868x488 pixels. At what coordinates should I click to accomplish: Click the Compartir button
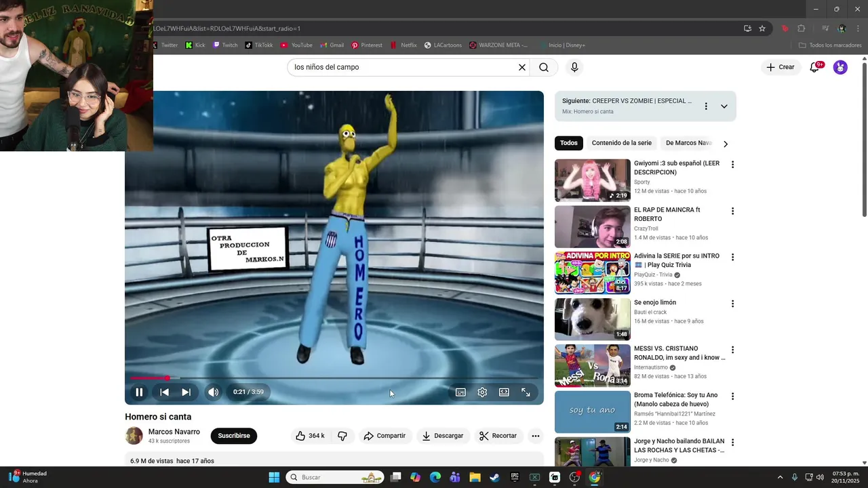tap(384, 436)
